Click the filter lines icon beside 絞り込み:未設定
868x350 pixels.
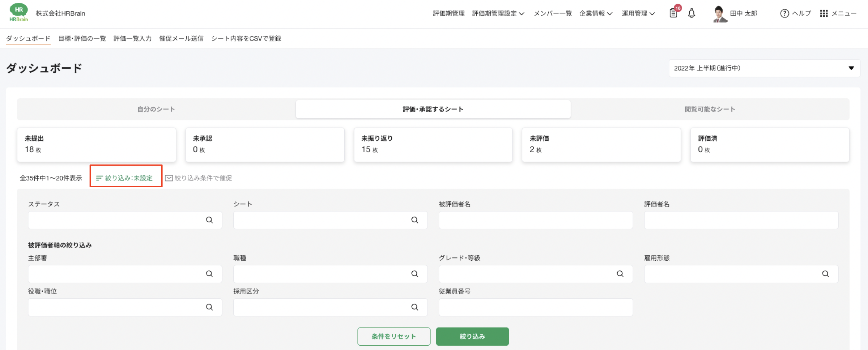[x=99, y=178]
